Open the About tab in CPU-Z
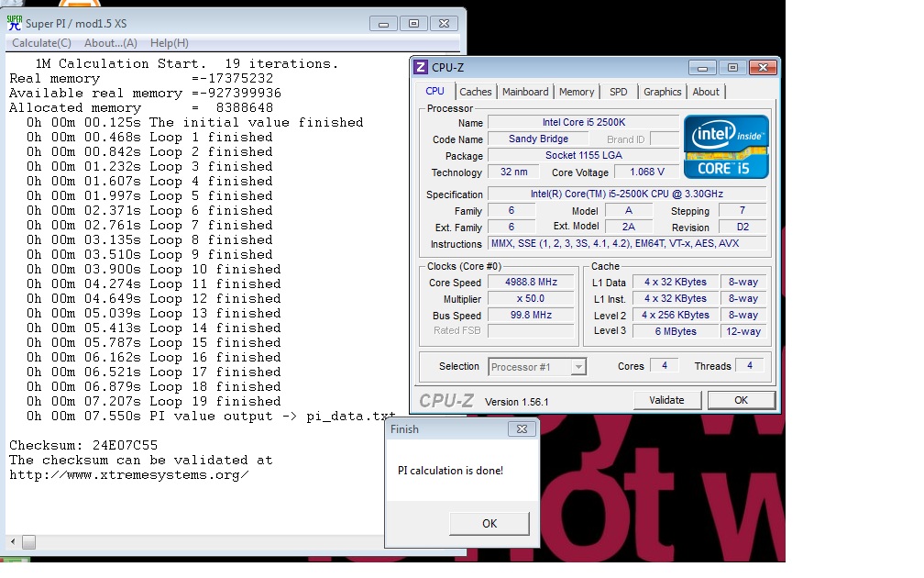This screenshot has height=578, width=924. click(x=706, y=92)
